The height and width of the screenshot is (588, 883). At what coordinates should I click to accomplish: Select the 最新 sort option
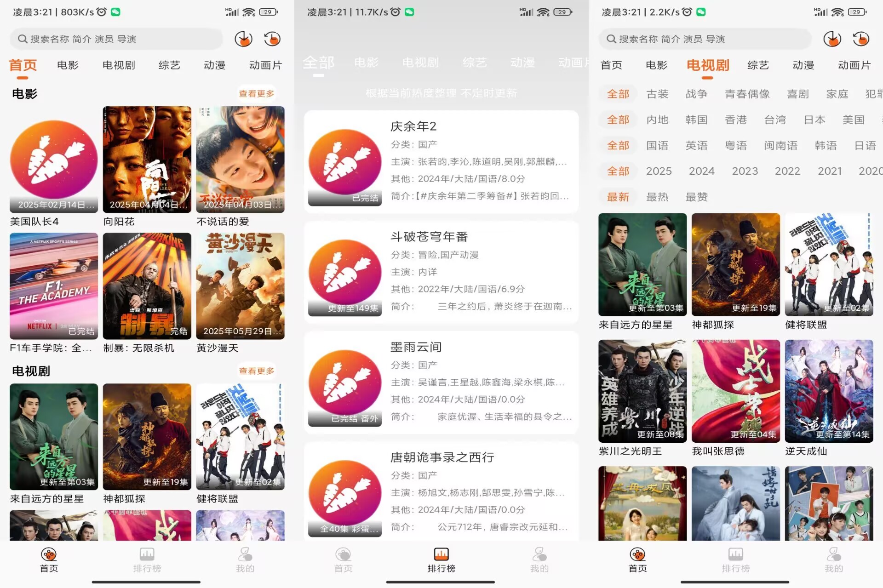tap(618, 197)
